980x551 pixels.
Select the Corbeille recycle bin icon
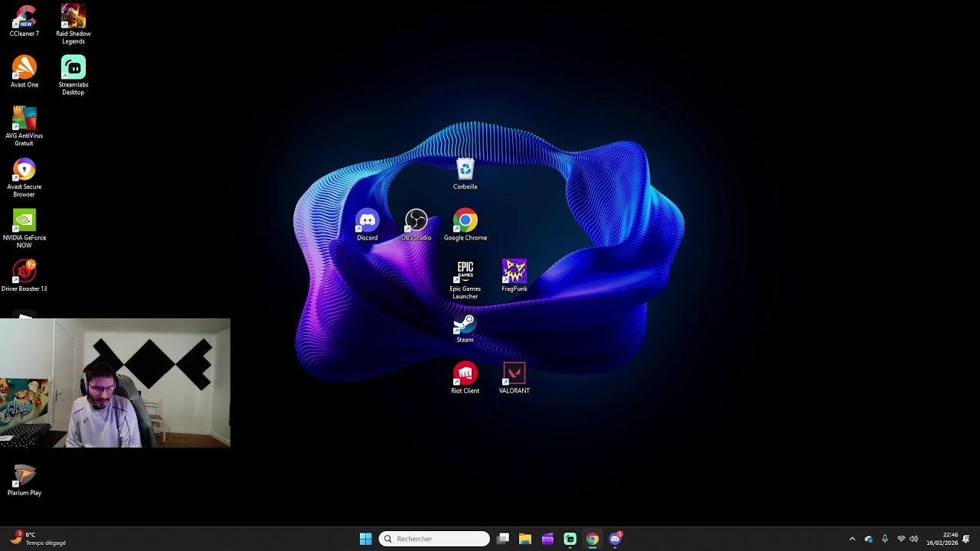pyautogui.click(x=465, y=174)
